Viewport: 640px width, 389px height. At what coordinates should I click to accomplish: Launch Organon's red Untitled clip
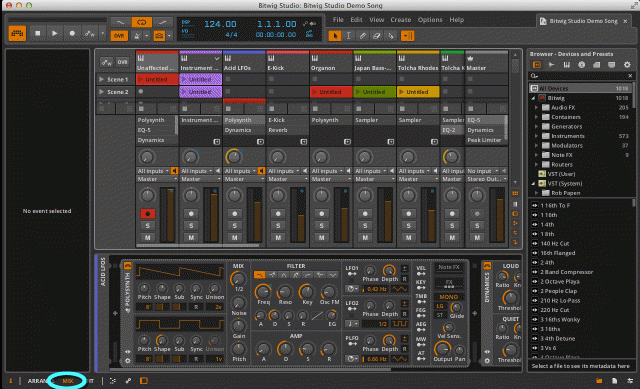tap(331, 92)
